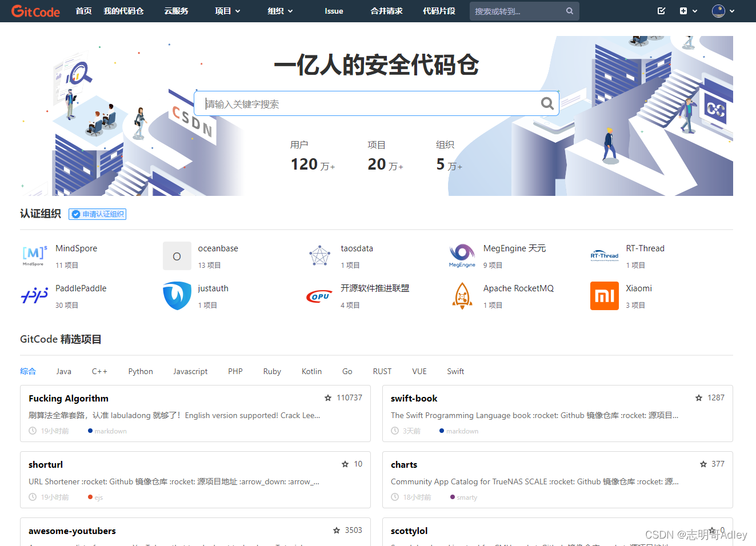Select the PHP category tab

pos(235,371)
